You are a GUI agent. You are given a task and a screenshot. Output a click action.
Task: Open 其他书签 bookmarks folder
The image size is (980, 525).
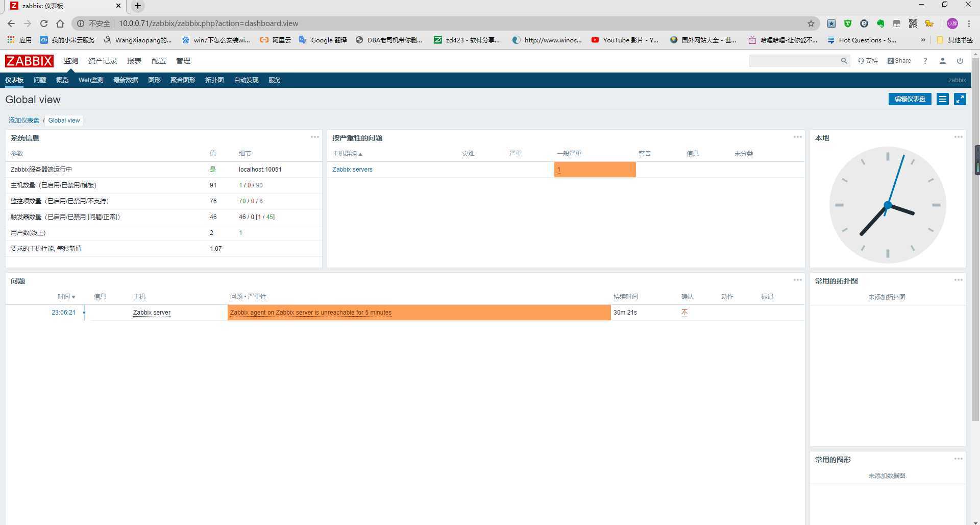[x=954, y=40]
